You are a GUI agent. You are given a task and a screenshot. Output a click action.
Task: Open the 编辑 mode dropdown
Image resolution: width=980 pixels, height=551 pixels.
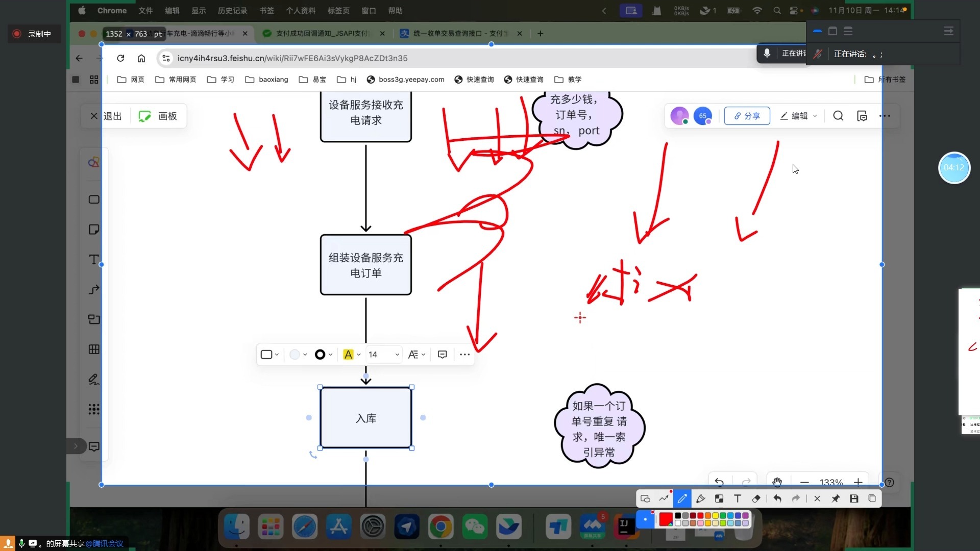click(x=799, y=116)
